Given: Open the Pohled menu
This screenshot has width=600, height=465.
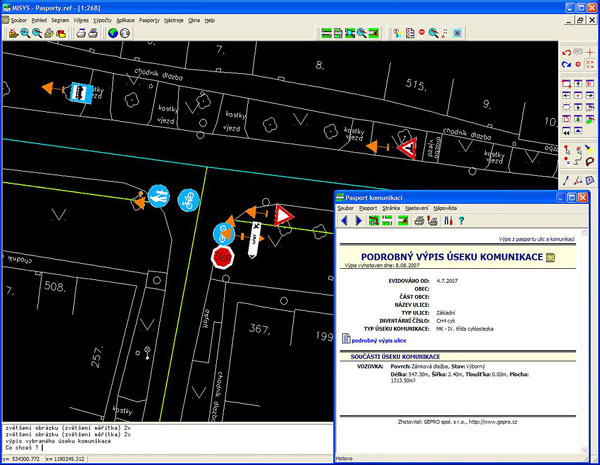Looking at the screenshot, I should pyautogui.click(x=39, y=20).
